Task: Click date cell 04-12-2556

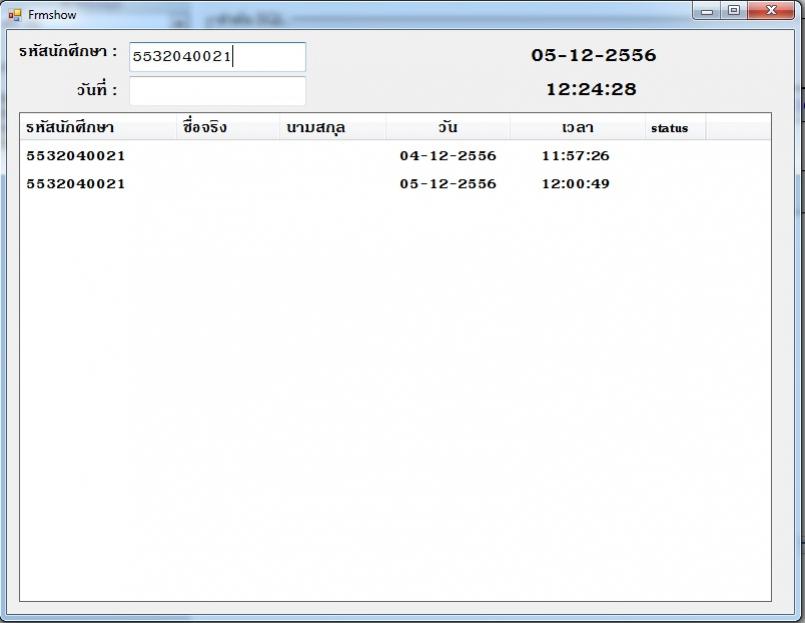Action: [448, 156]
